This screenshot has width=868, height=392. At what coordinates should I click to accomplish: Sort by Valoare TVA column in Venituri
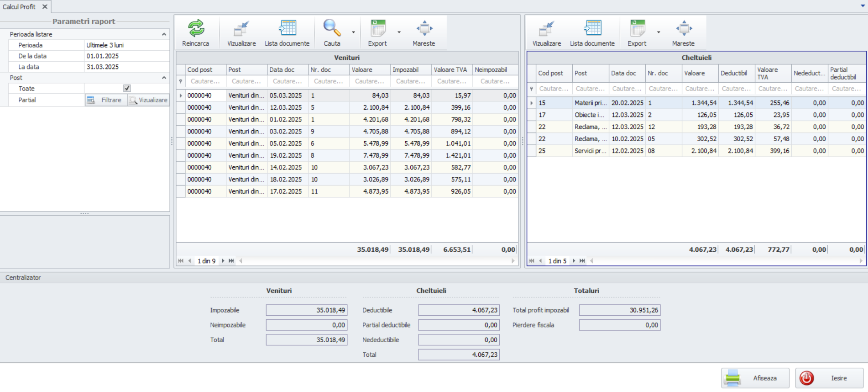click(x=450, y=70)
